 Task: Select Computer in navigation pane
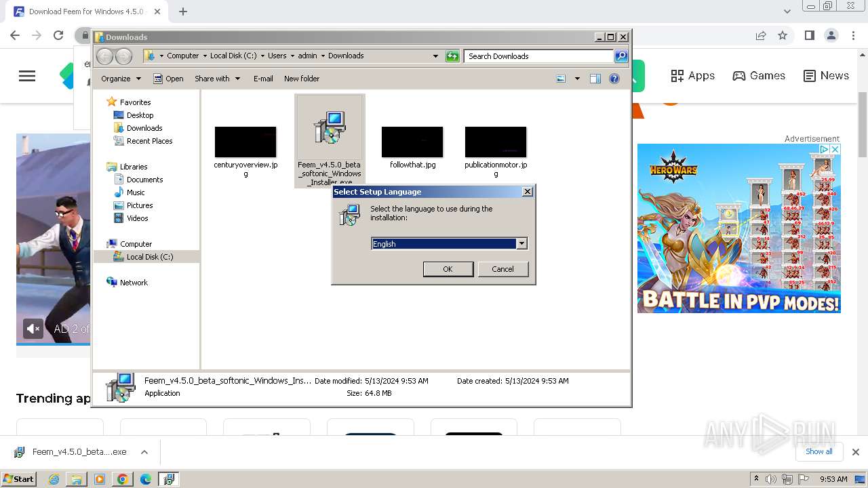pos(136,244)
